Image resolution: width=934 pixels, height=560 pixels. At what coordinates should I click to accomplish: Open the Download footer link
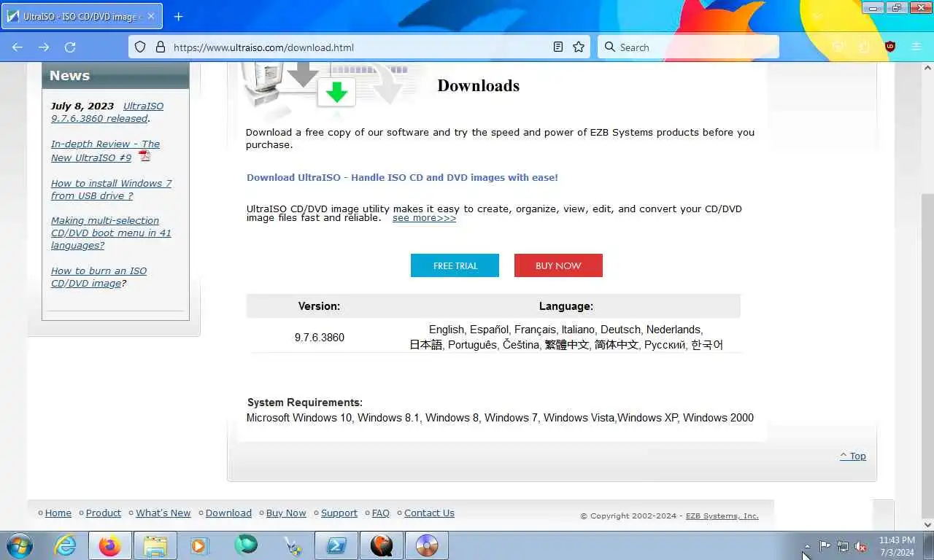click(x=228, y=513)
